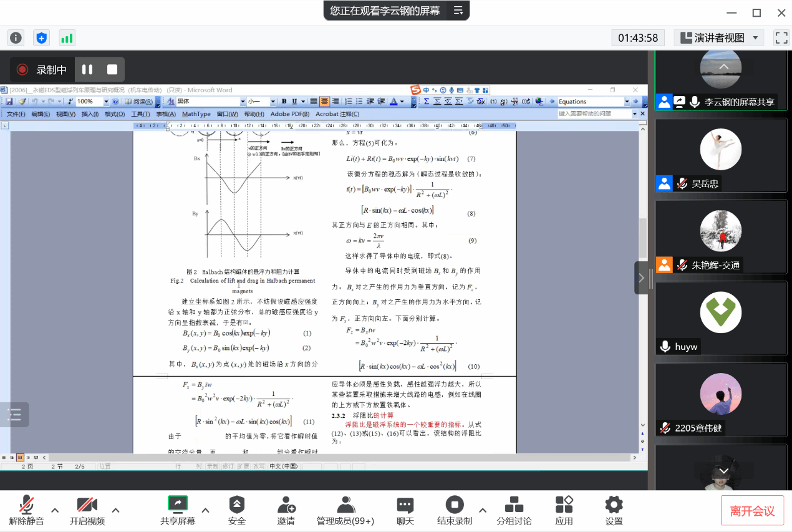792x532 pixels.
Task: Pick the font color A button
Action: click(x=394, y=101)
